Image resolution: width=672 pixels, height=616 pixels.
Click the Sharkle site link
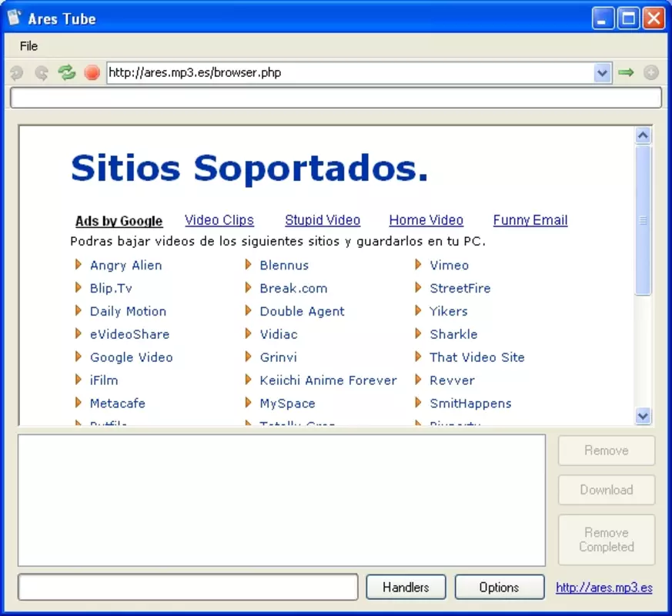point(453,334)
